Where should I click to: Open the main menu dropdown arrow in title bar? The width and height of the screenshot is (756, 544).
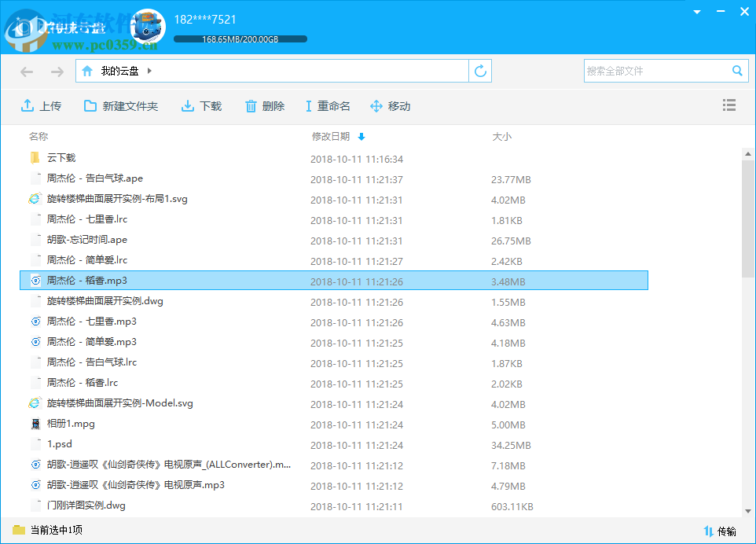(x=697, y=12)
